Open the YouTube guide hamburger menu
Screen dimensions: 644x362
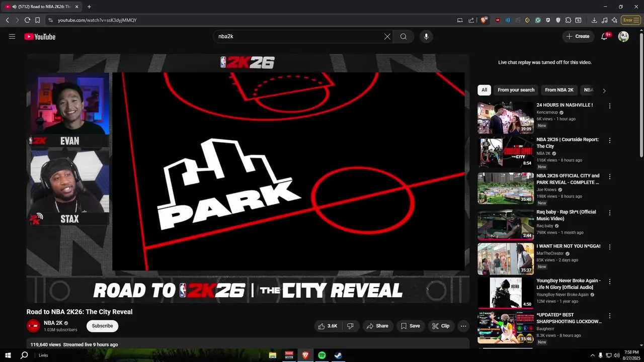pyautogui.click(x=12, y=37)
